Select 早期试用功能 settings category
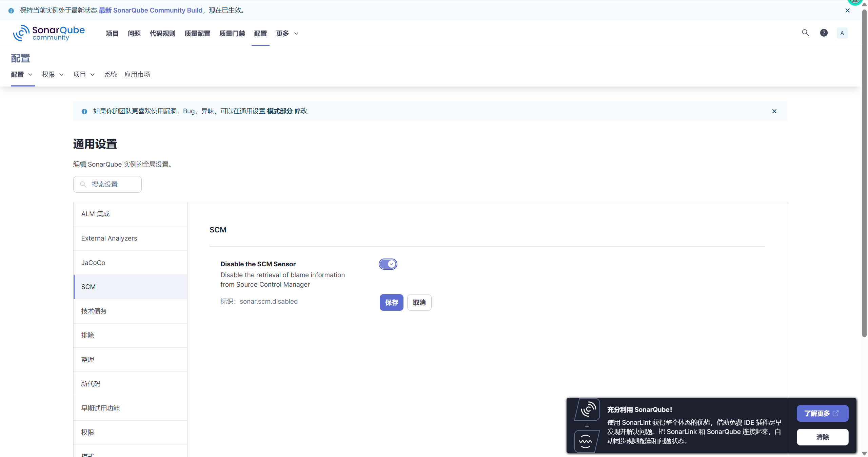The image size is (868, 457). click(x=130, y=408)
